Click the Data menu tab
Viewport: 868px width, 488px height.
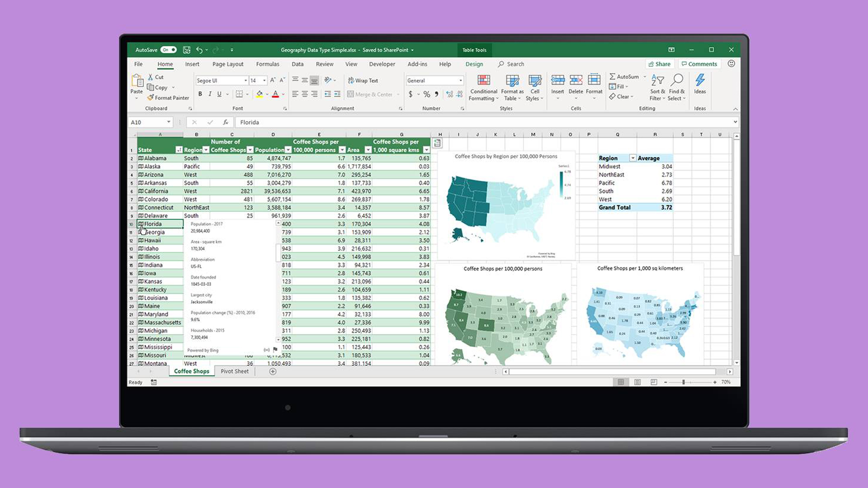(x=297, y=64)
